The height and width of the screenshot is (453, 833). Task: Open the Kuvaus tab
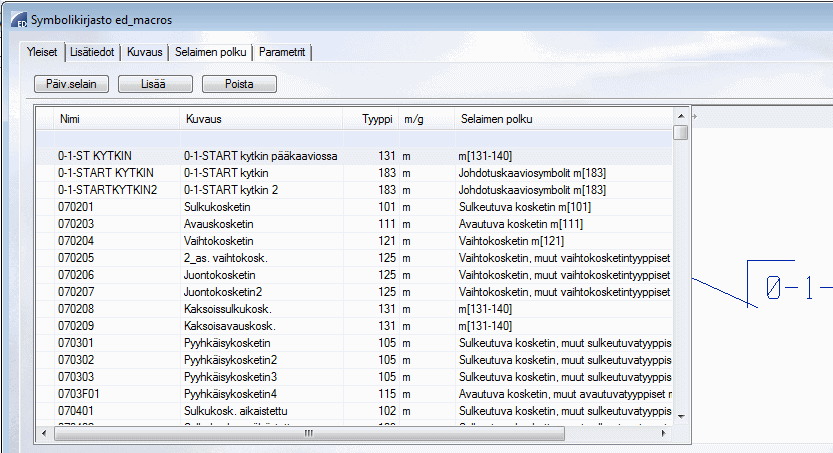pyautogui.click(x=144, y=52)
